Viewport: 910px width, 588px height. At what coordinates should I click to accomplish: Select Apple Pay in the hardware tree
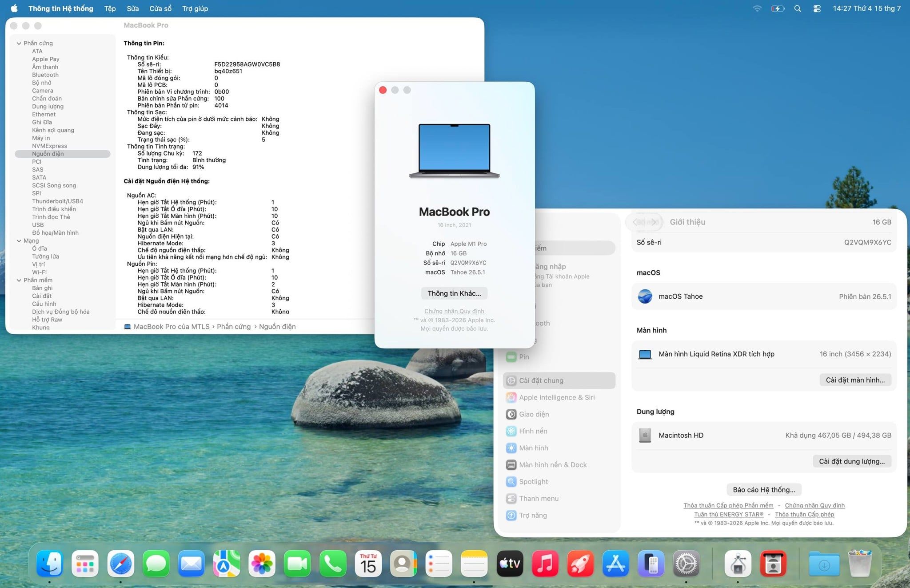[x=46, y=59]
